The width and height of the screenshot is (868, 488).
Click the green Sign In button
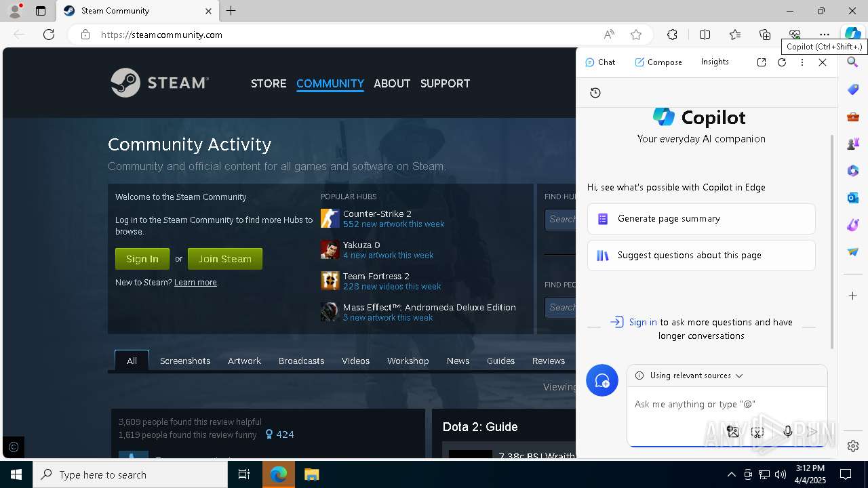(x=142, y=259)
